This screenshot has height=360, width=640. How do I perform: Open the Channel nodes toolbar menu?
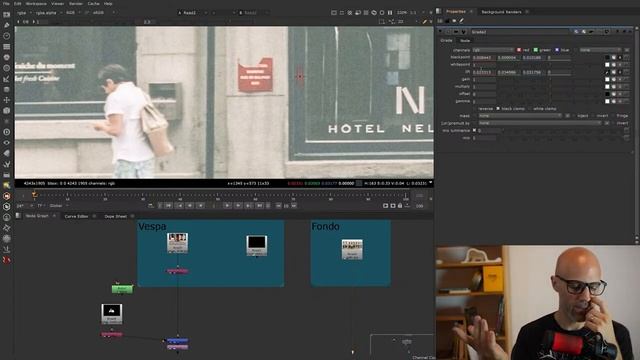pos(7,47)
